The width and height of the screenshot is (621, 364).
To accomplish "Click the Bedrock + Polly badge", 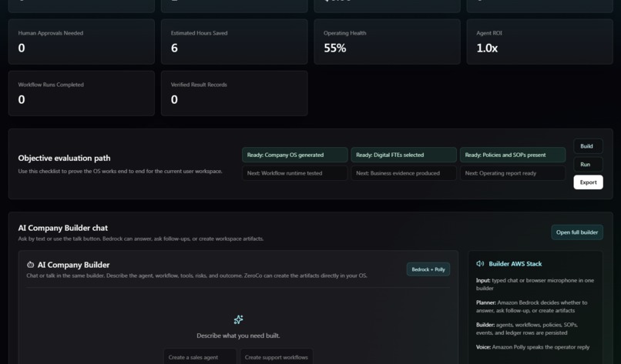I will pos(428,269).
